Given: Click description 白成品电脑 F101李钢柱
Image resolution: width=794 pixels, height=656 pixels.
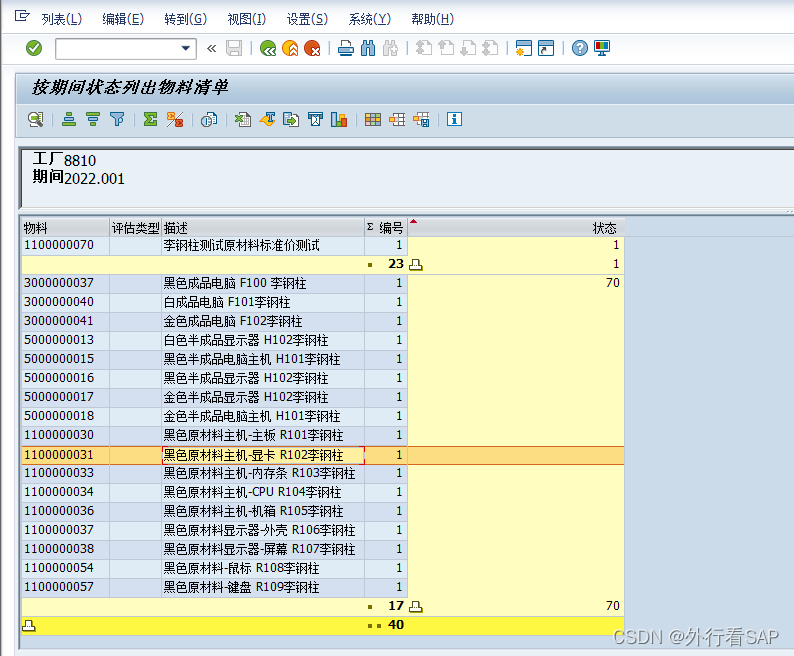Looking at the screenshot, I should [227, 302].
